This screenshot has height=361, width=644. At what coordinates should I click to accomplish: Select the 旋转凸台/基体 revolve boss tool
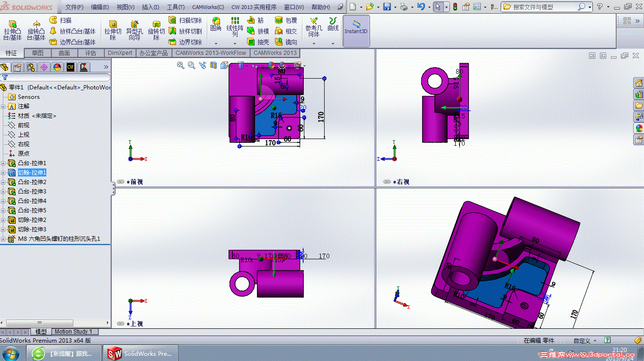[x=36, y=30]
